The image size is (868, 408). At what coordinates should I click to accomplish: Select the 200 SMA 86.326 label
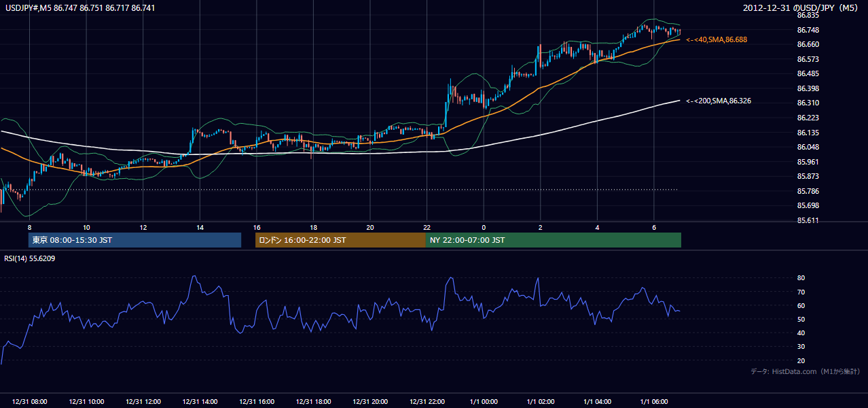coord(719,101)
